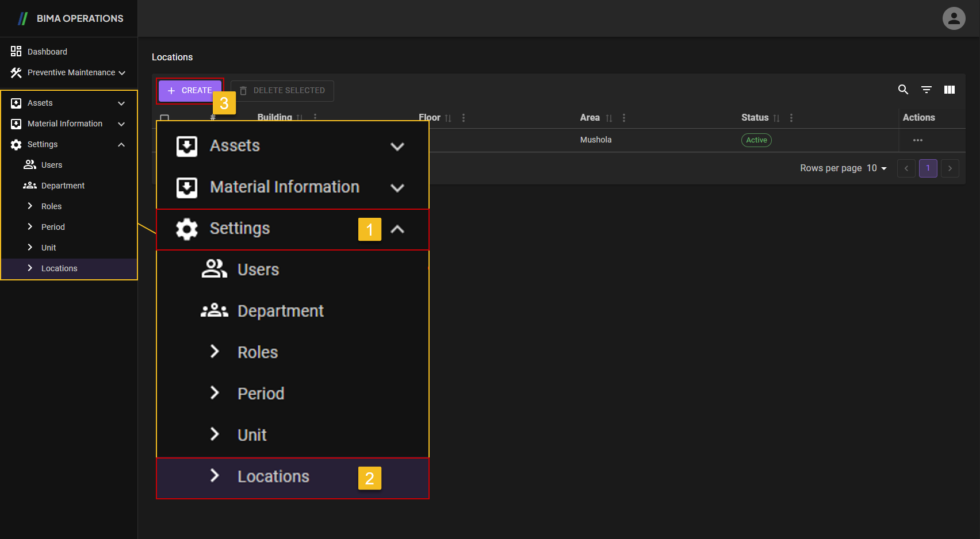980x539 pixels.
Task: Click the filter icon in the toolbar
Action: tap(927, 90)
